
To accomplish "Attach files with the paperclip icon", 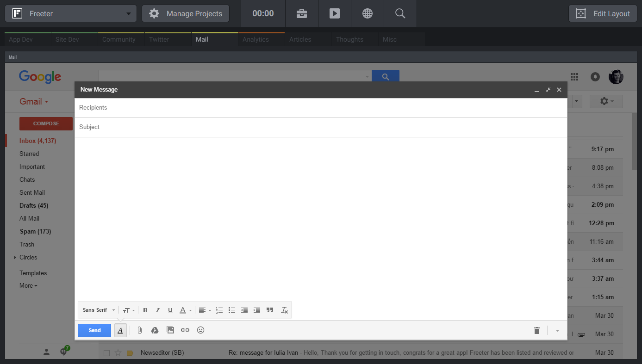I will [x=140, y=330].
